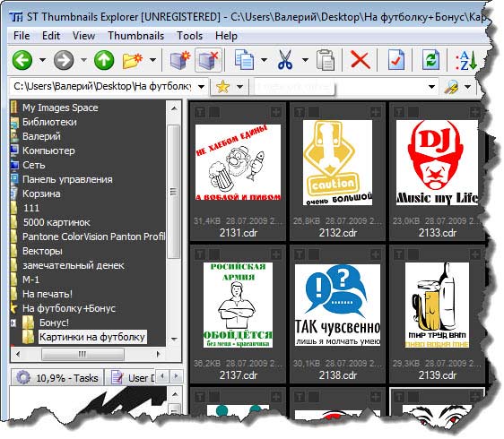This screenshot has width=504, height=439.
Task: Open the View menu
Action: [x=83, y=36]
